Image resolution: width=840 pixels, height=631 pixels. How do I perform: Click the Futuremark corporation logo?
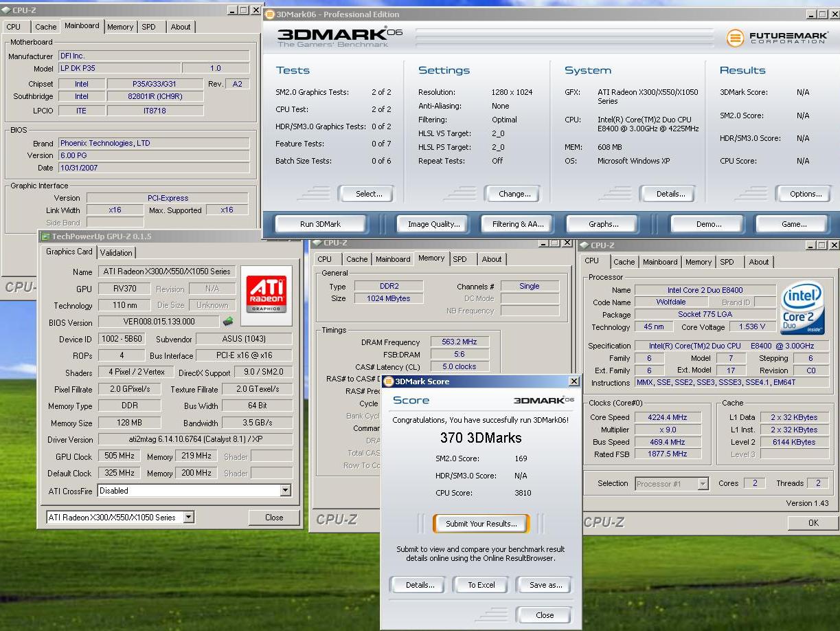pos(776,38)
